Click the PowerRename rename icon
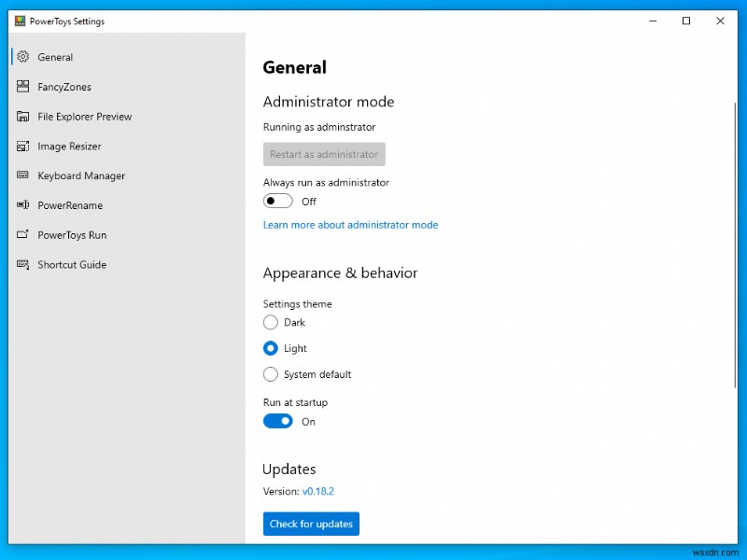 25,205
